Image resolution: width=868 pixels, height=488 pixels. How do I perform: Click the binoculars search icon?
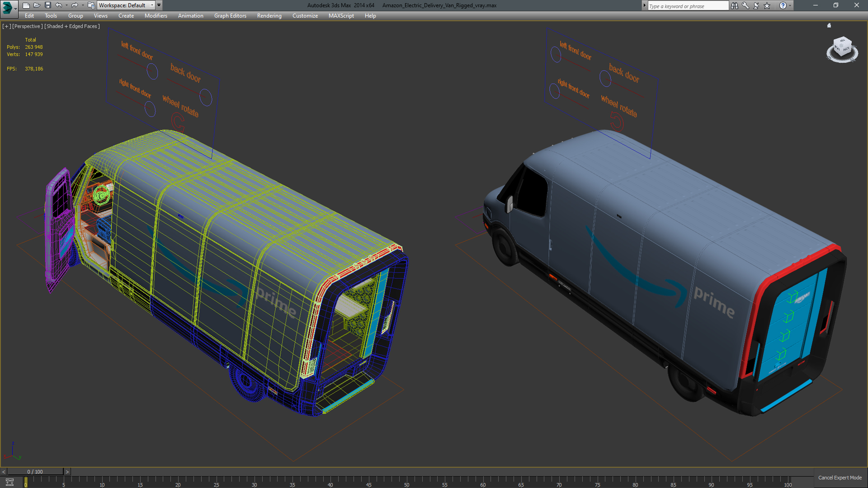(x=735, y=5)
